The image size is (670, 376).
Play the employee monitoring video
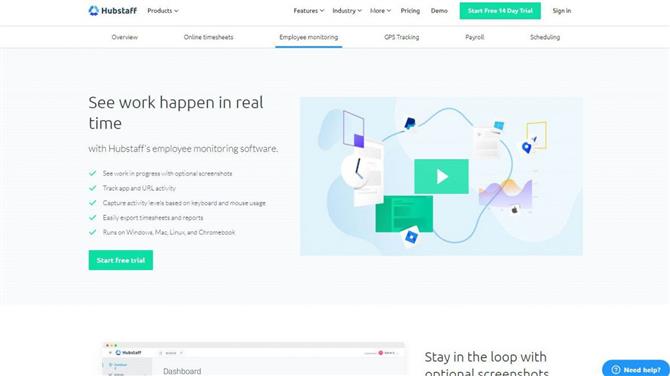tap(441, 176)
